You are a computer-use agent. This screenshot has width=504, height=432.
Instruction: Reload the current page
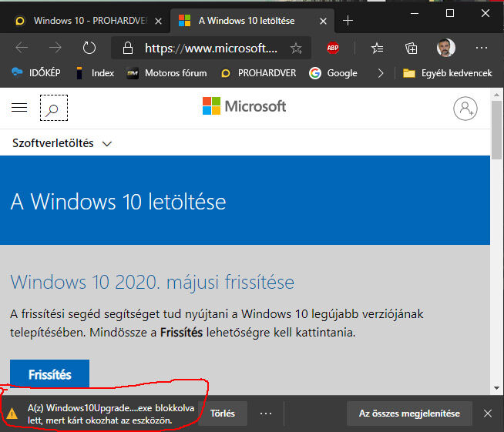89,48
